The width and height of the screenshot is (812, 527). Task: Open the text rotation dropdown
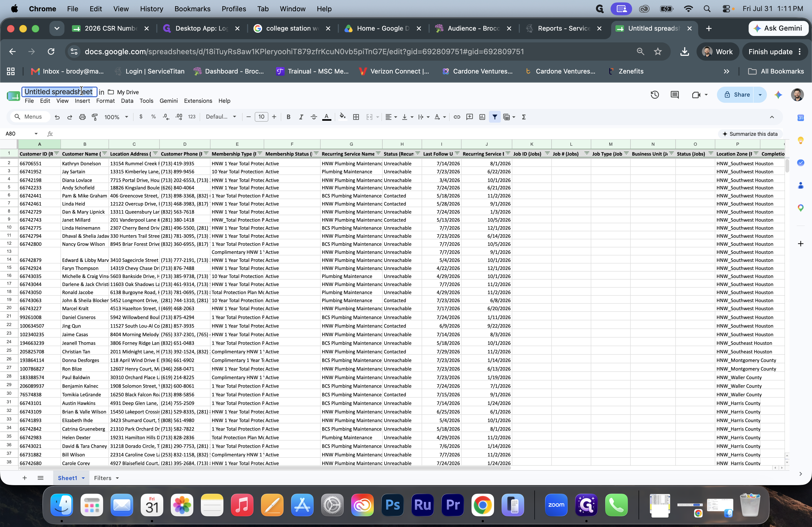pyautogui.click(x=440, y=117)
